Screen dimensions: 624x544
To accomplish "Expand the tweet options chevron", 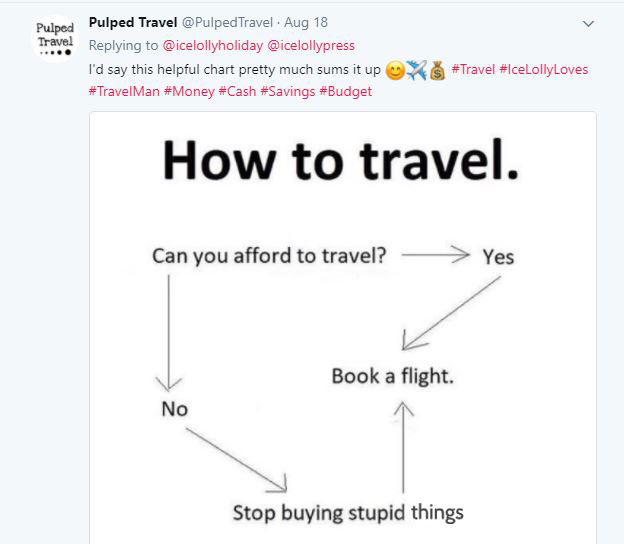I will (588, 24).
